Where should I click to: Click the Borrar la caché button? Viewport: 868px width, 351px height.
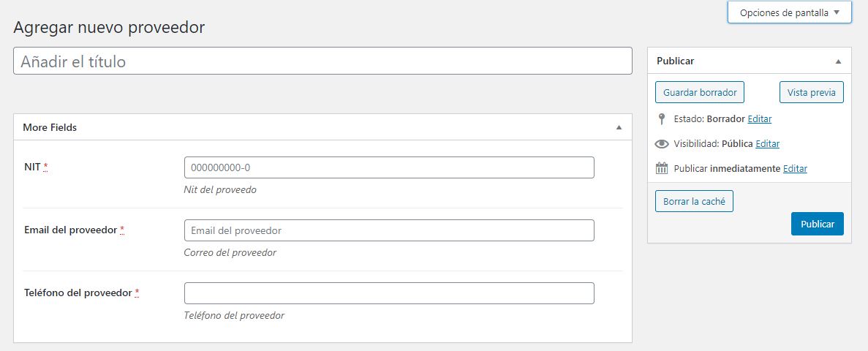coord(694,201)
